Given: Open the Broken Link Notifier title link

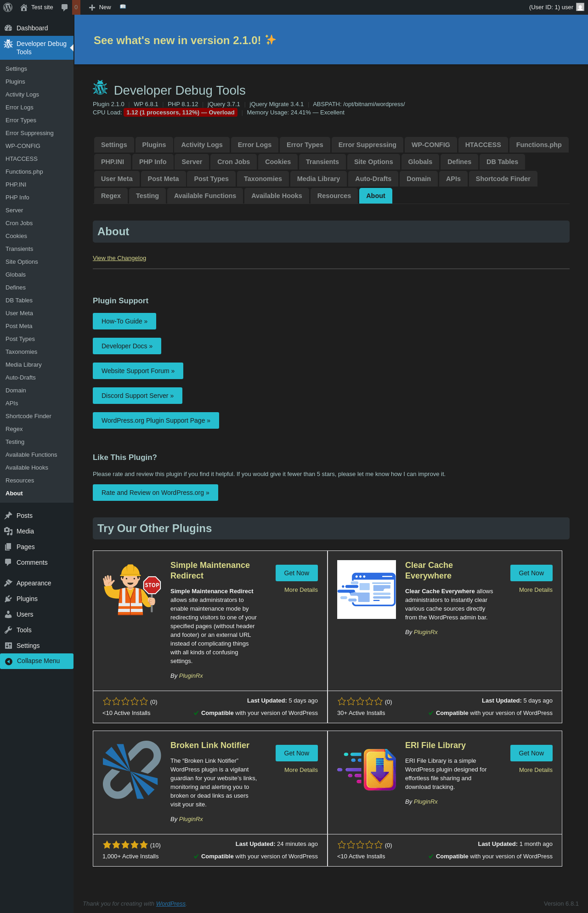Looking at the screenshot, I should (210, 745).
